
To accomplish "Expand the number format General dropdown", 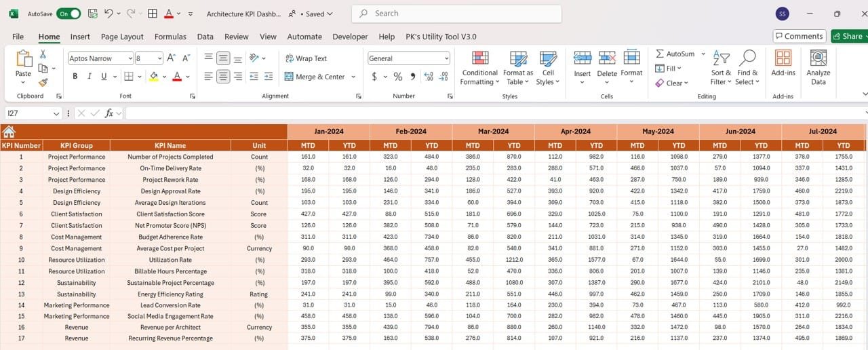I will 446,58.
